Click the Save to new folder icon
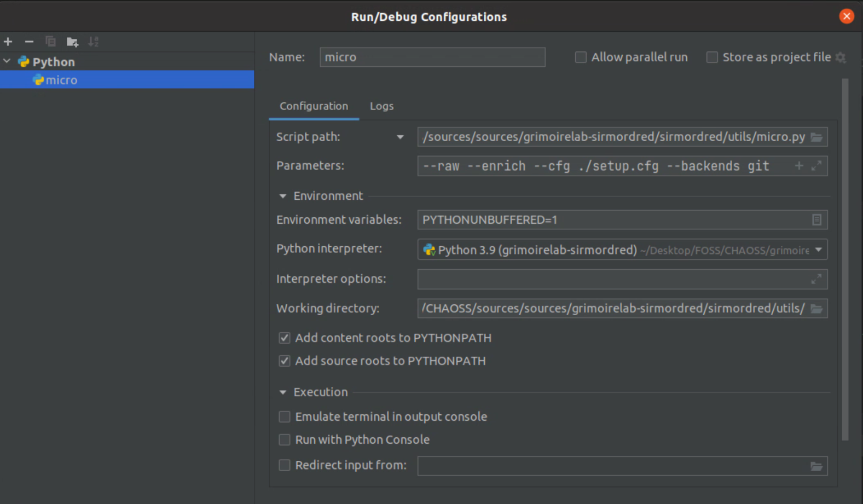Viewport: 863px width, 504px height. click(72, 42)
